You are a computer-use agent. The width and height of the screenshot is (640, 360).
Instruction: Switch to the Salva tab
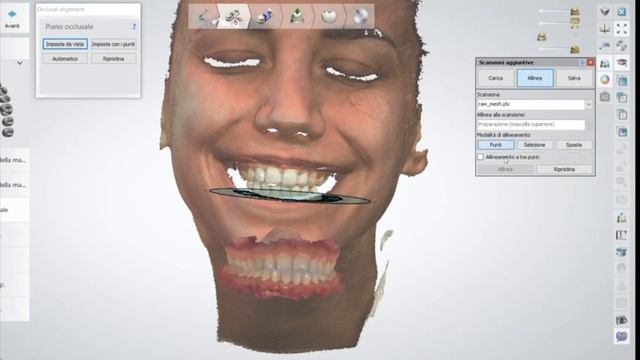click(574, 78)
